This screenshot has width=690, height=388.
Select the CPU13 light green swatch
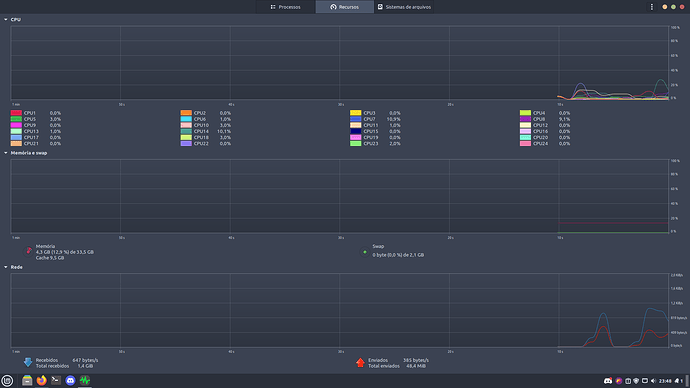[x=16, y=132]
